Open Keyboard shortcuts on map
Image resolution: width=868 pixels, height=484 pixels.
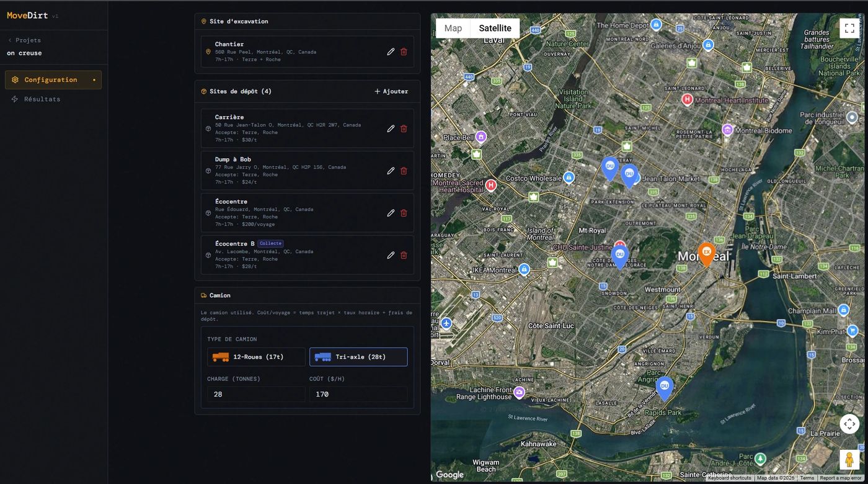coord(729,478)
